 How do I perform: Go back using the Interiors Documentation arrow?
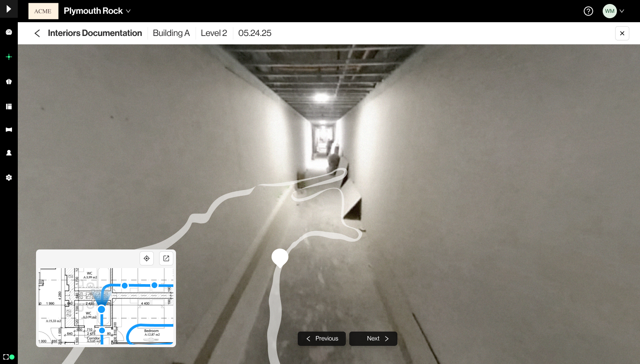pos(37,33)
